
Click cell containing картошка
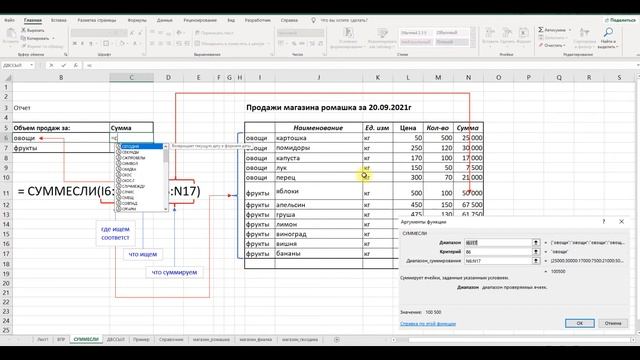click(x=318, y=138)
